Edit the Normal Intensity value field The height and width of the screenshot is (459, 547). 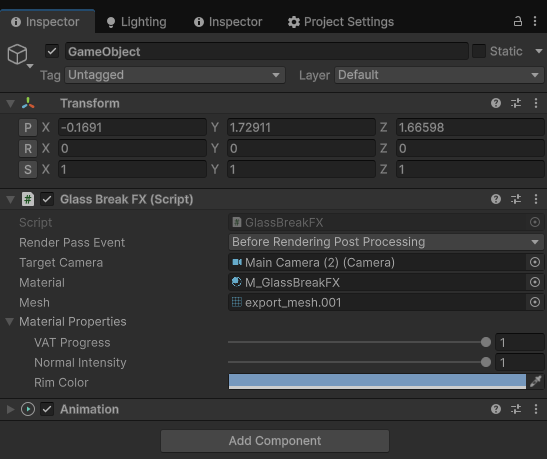point(520,362)
